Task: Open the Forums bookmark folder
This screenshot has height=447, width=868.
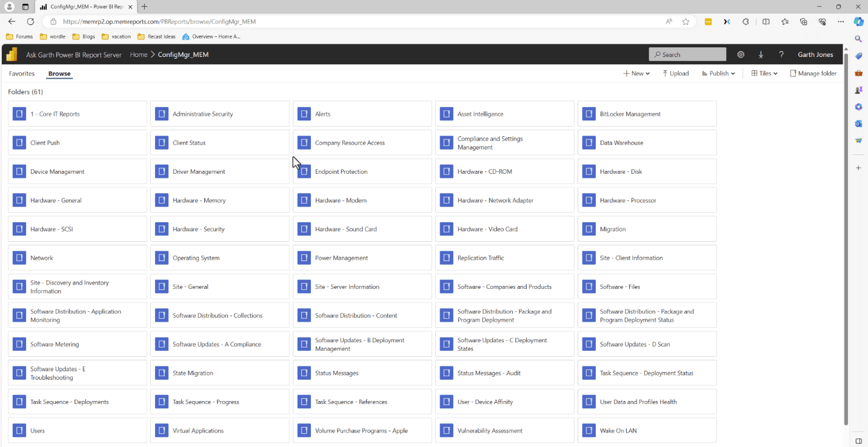Action: pos(19,36)
